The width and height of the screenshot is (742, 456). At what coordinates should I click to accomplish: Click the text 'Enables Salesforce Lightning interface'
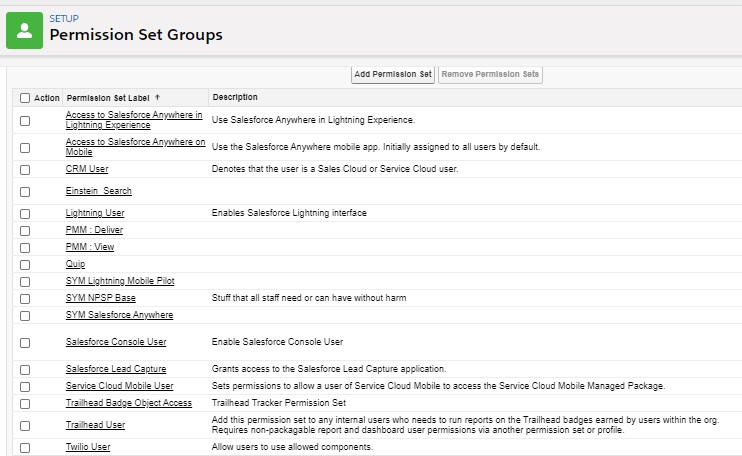289,213
